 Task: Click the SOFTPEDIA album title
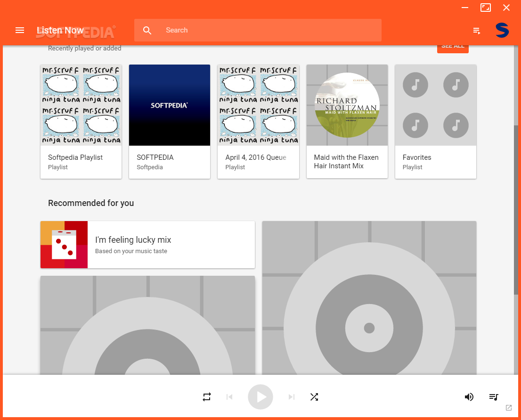(155, 157)
